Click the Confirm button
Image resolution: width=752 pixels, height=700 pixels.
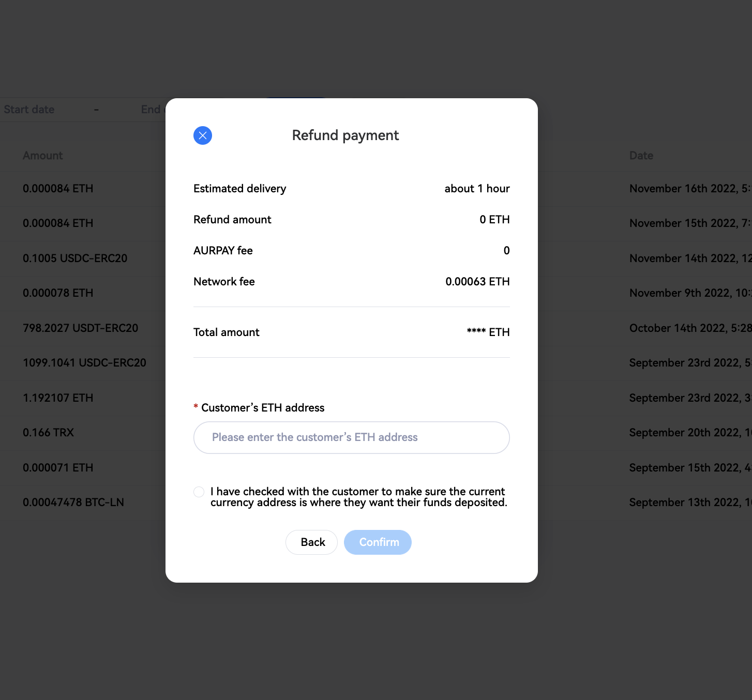[x=378, y=542]
